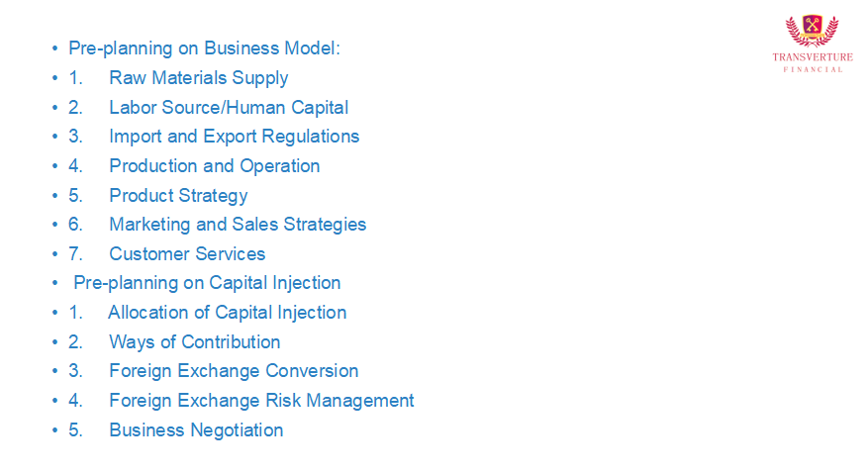Click the Import and Export Regulations text

(x=234, y=137)
